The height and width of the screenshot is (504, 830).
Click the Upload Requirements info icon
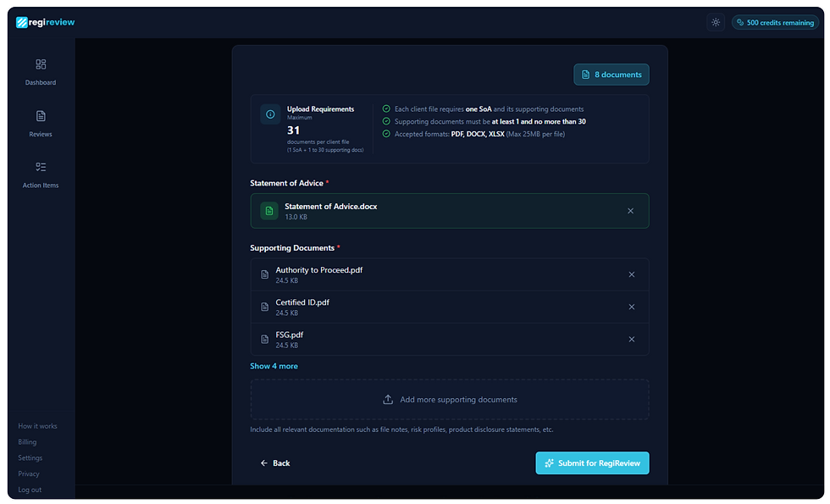270,114
